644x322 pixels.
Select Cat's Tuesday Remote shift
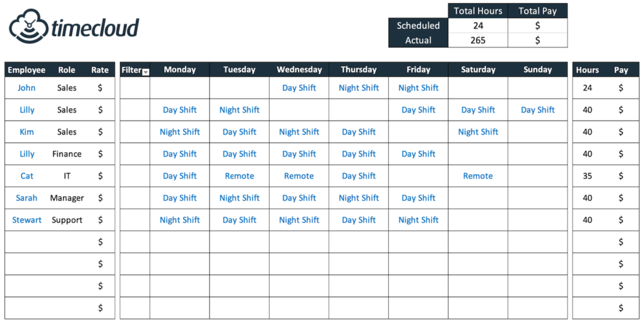click(240, 176)
